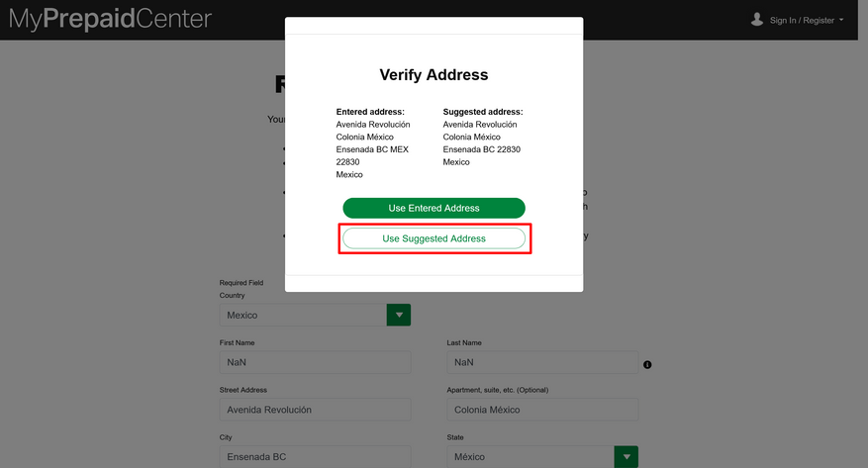Choose the Use Suggested Address button

pyautogui.click(x=434, y=238)
